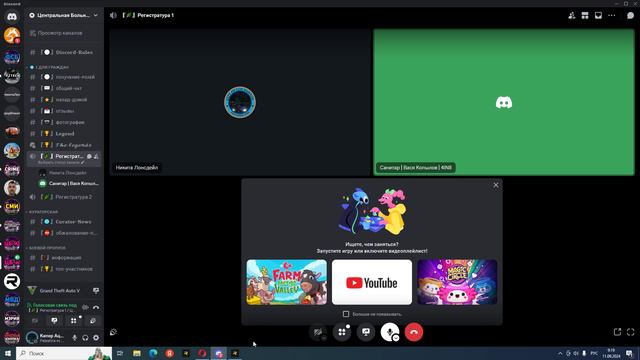Open the CRIME server icon
640x360 pixels.
[12, 170]
